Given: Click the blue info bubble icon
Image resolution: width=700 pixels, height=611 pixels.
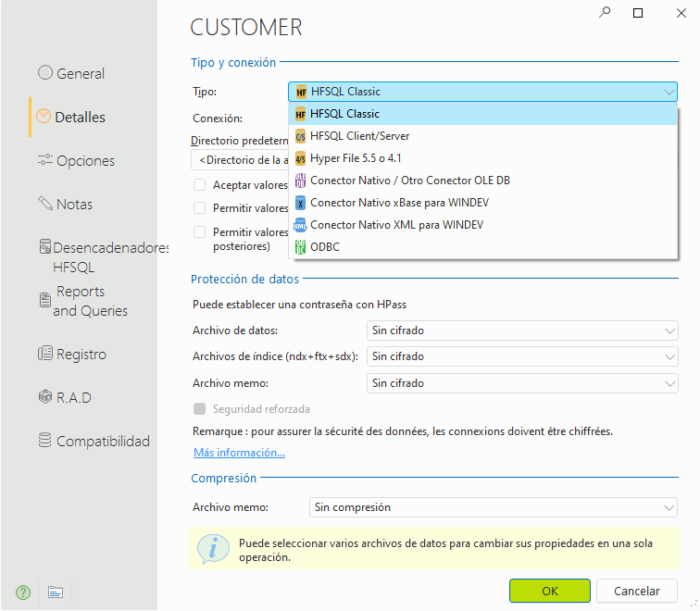Looking at the screenshot, I should pos(213,549).
